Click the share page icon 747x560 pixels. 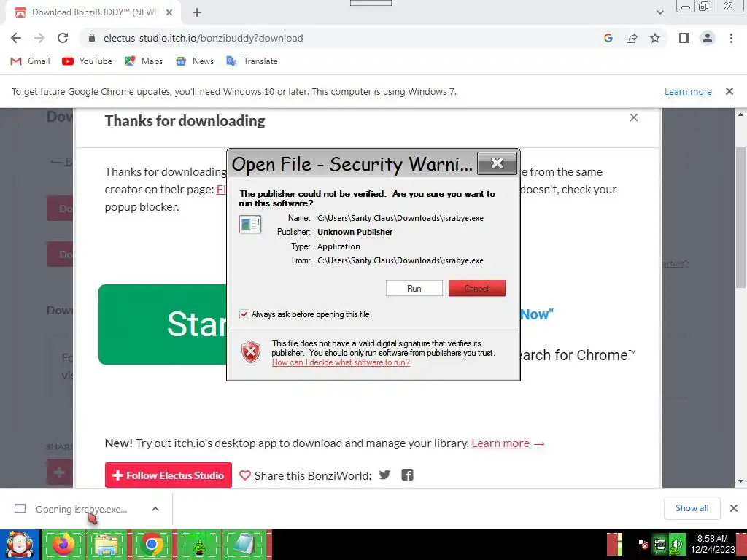point(632,38)
